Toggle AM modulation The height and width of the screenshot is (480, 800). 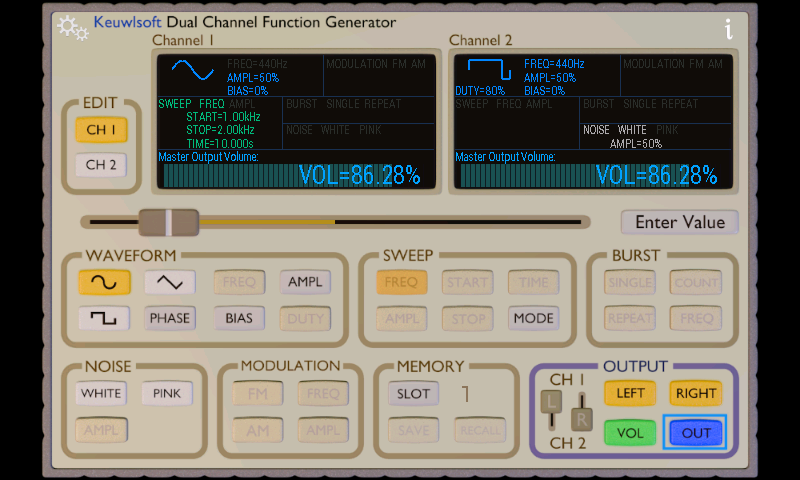click(x=258, y=430)
